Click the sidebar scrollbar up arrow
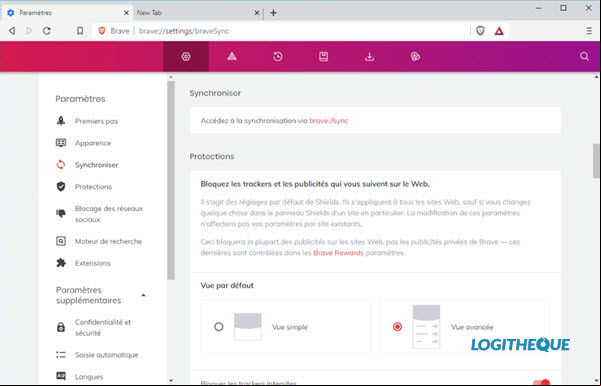This screenshot has width=601, height=386. pyautogui.click(x=171, y=77)
